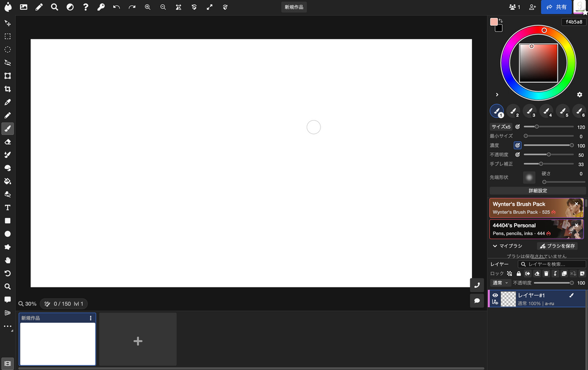Image resolution: width=588 pixels, height=370 pixels.
Task: Select the Eraser tool
Action: pos(7,141)
